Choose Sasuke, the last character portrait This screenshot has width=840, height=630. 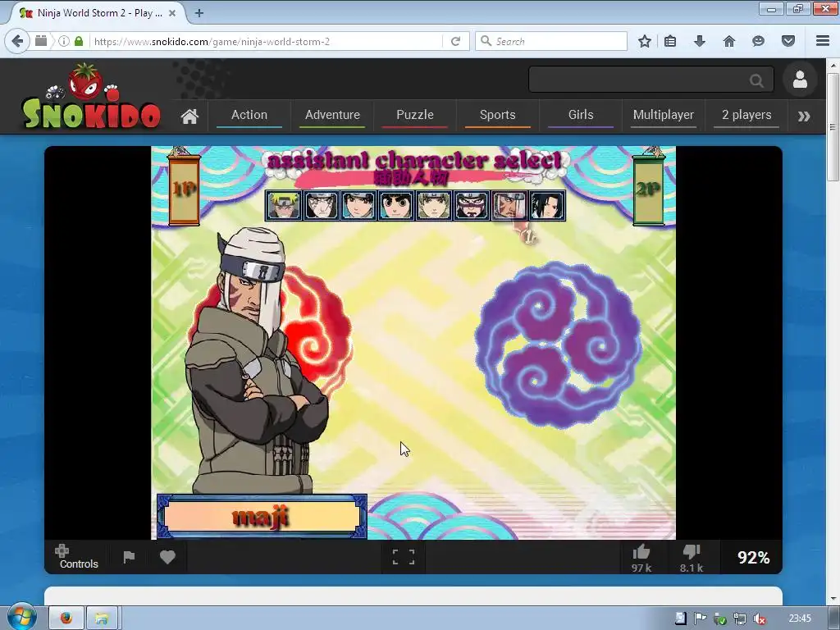[547, 205]
